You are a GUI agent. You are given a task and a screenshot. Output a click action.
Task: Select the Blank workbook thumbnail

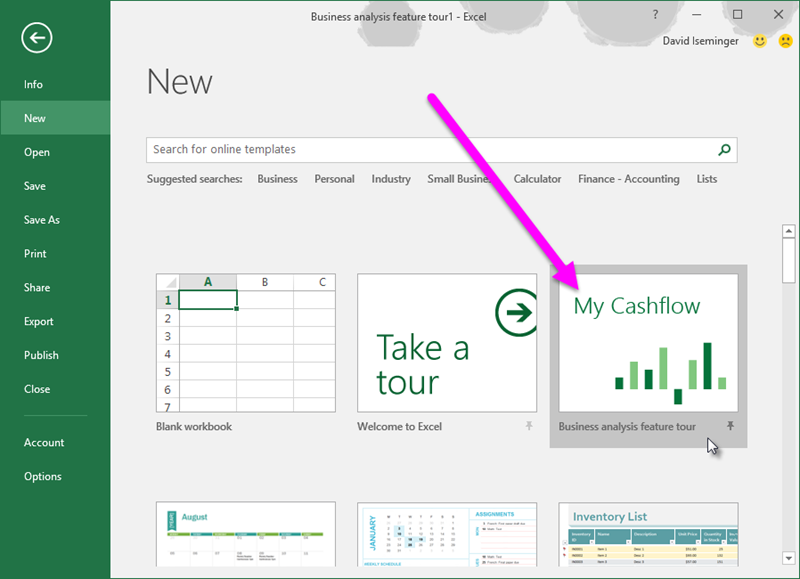tap(246, 343)
